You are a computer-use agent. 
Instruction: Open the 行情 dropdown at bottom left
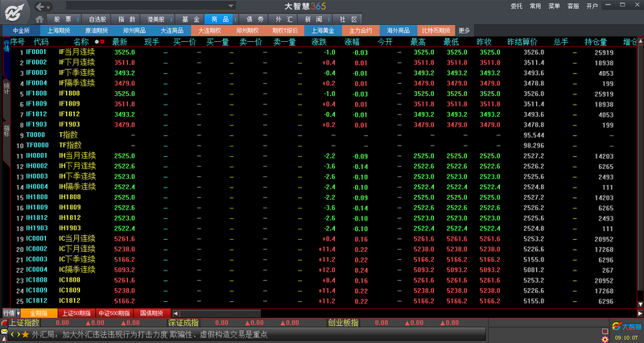click(x=18, y=313)
